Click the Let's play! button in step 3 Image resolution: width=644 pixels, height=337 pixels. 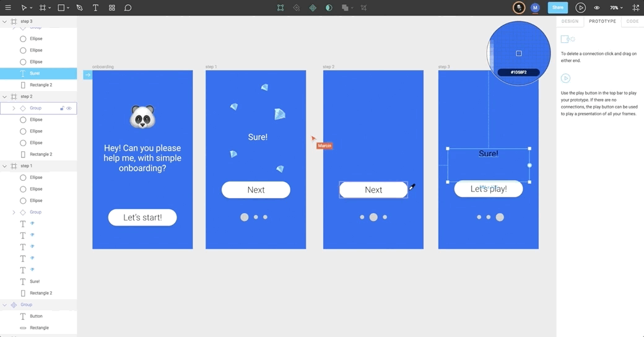point(489,189)
